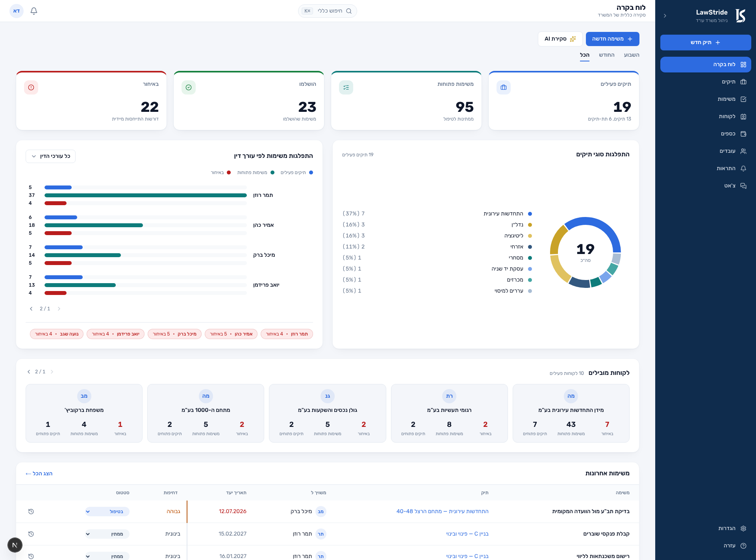
Task: Click the הצג הכל link
Action: [x=39, y=473]
